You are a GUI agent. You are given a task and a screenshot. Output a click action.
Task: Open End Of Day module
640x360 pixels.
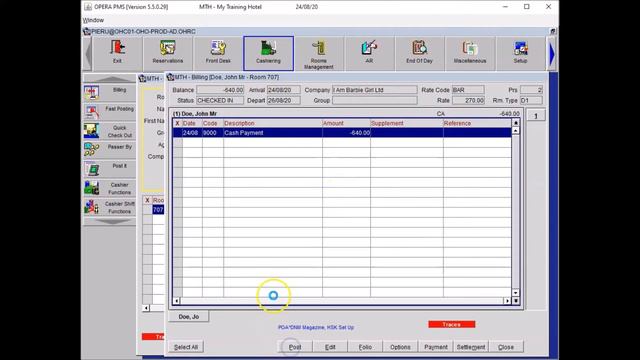419,53
